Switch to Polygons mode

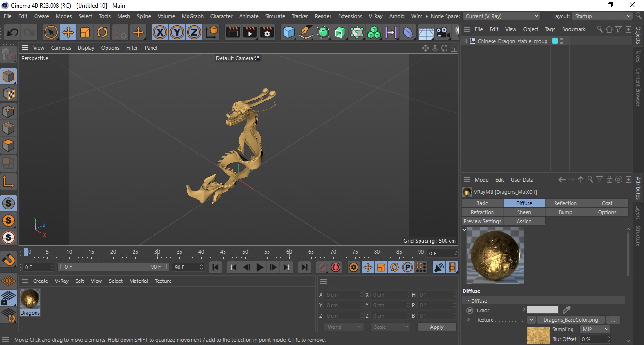9,145
